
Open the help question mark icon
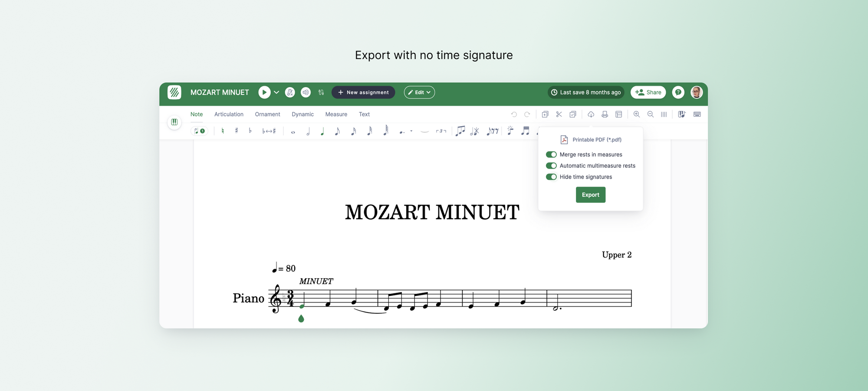click(678, 92)
